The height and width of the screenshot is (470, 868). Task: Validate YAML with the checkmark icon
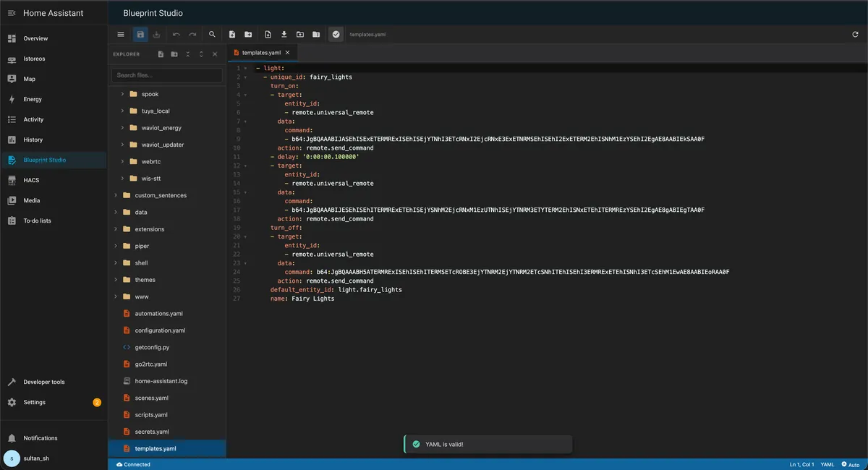tap(336, 34)
